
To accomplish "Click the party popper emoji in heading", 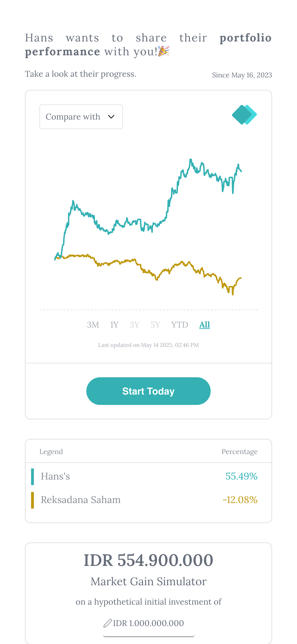I will pos(164,51).
